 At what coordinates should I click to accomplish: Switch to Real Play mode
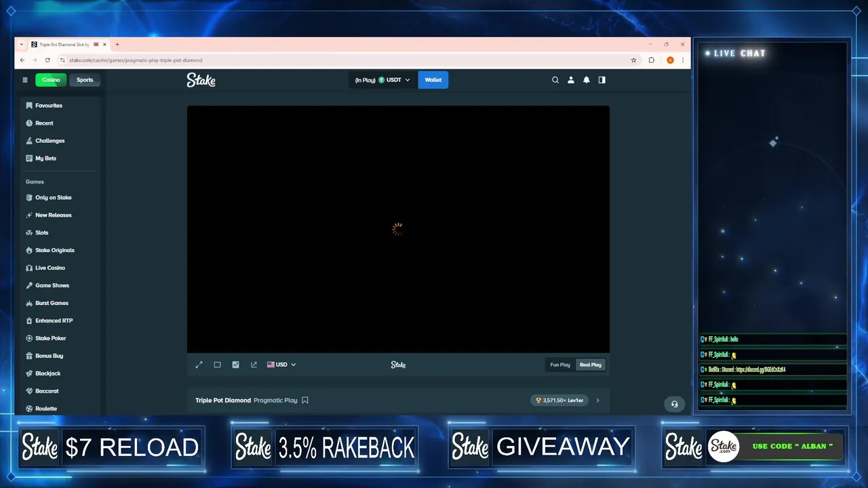[591, 365]
